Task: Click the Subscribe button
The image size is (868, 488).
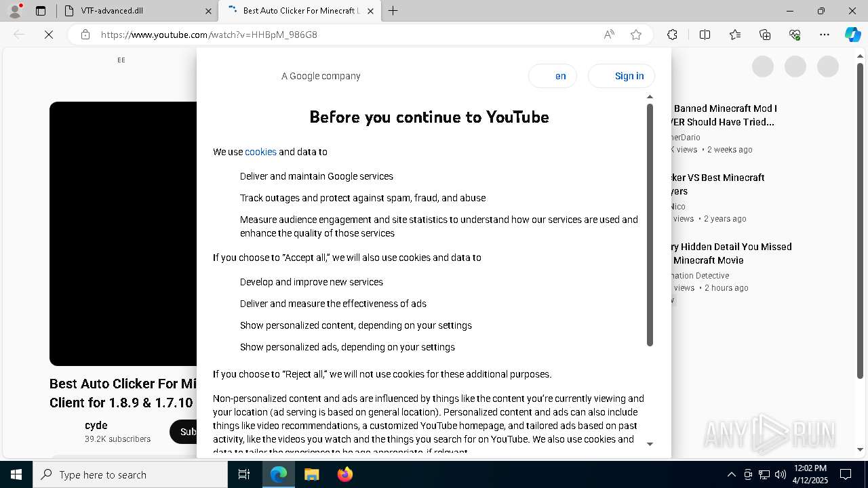Action: [184, 432]
